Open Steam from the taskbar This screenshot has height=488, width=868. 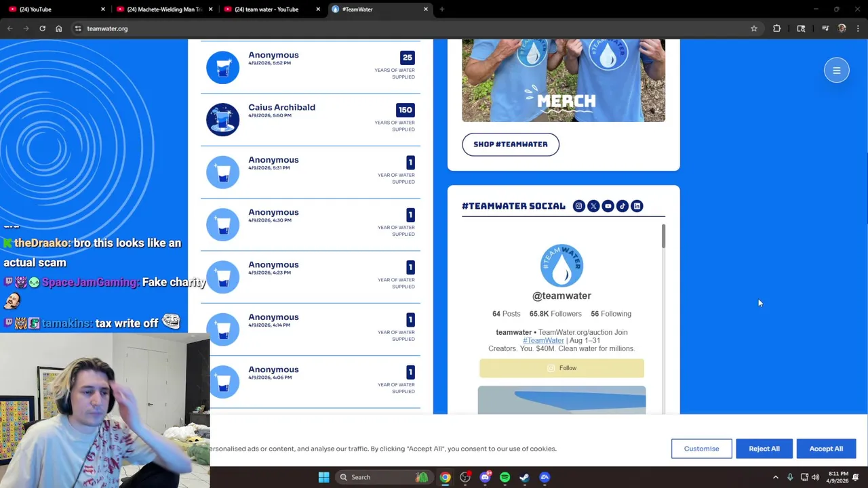coord(524,477)
